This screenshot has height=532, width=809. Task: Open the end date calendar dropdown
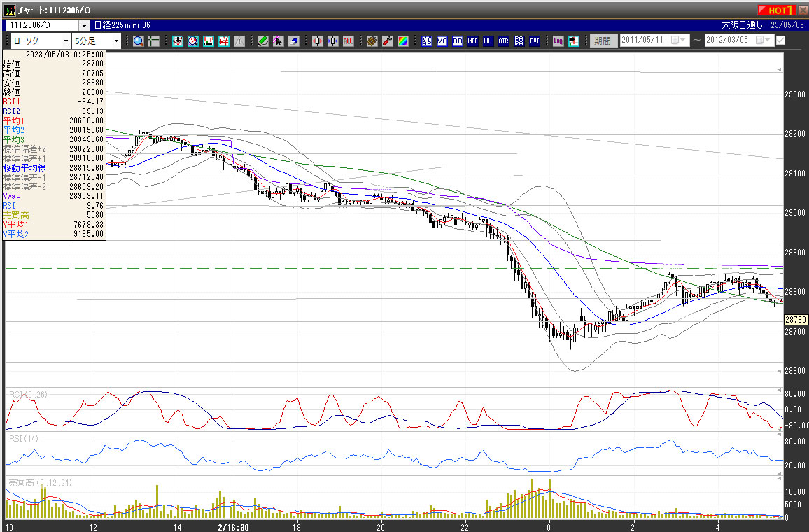[x=764, y=40]
